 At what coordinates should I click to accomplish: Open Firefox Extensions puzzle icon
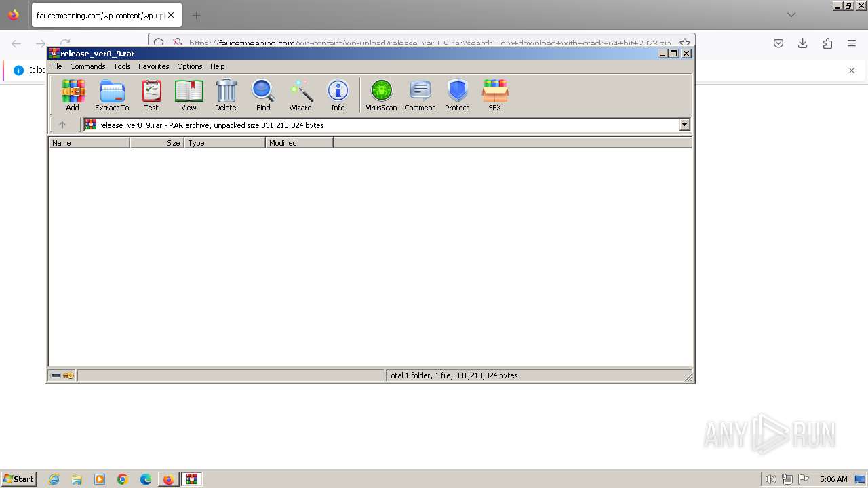point(827,43)
